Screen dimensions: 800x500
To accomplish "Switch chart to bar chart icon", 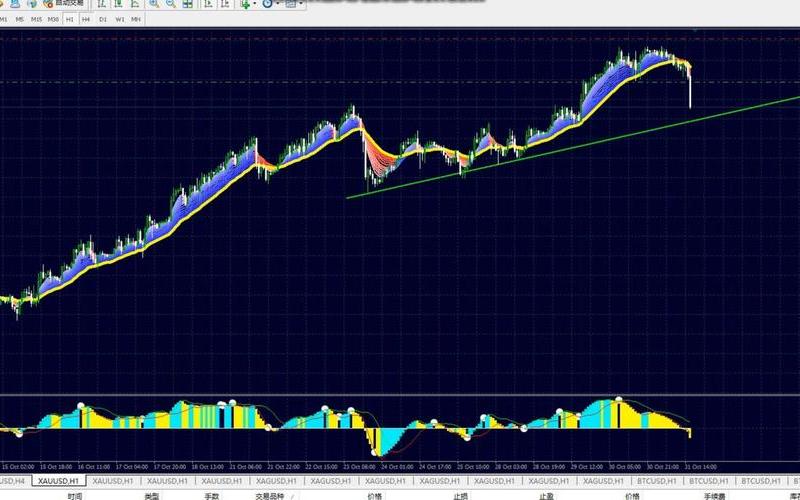I will point(103,4).
